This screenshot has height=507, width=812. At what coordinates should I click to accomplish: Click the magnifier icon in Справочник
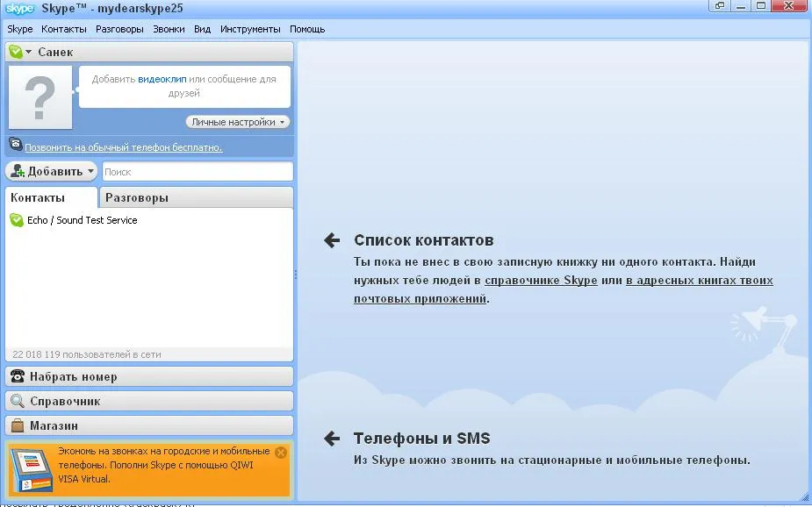(18, 401)
